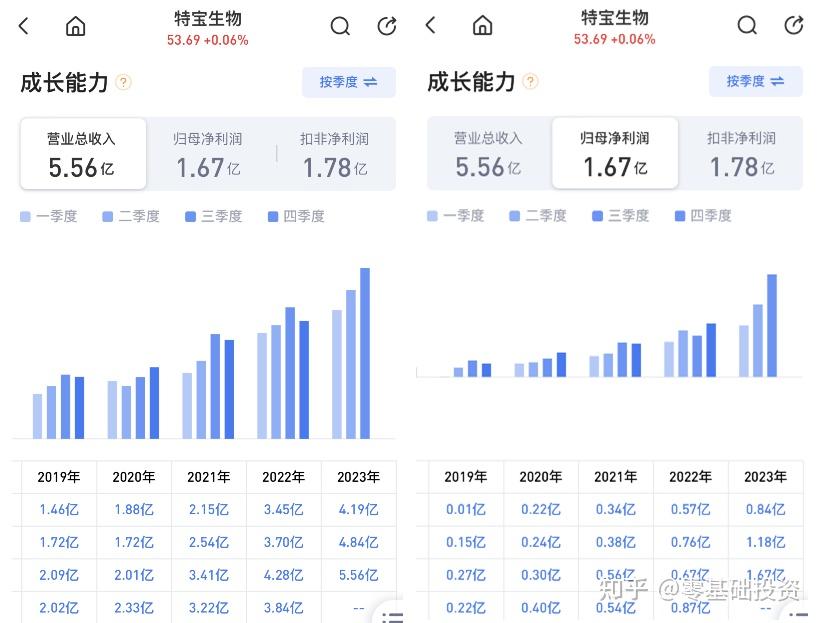Image resolution: width=821 pixels, height=623 pixels.
Task: Tap 2022年 column header in left table
Action: pos(283,477)
